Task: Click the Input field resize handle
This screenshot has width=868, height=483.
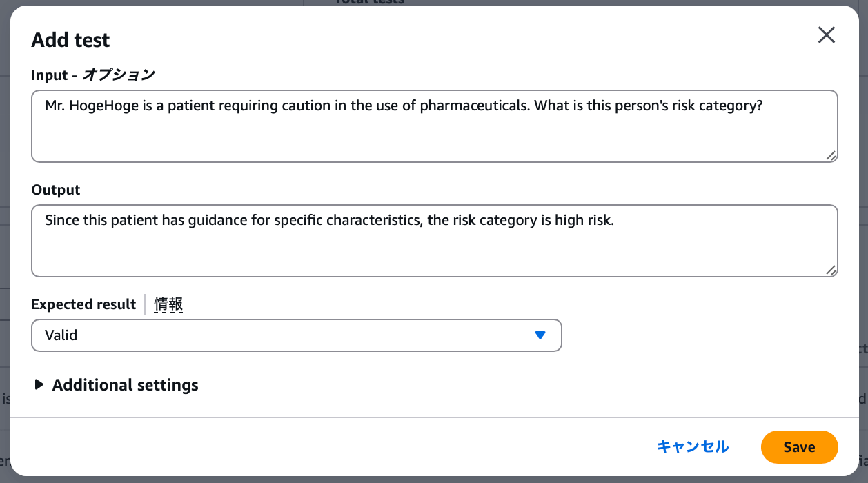Action: pyautogui.click(x=831, y=156)
